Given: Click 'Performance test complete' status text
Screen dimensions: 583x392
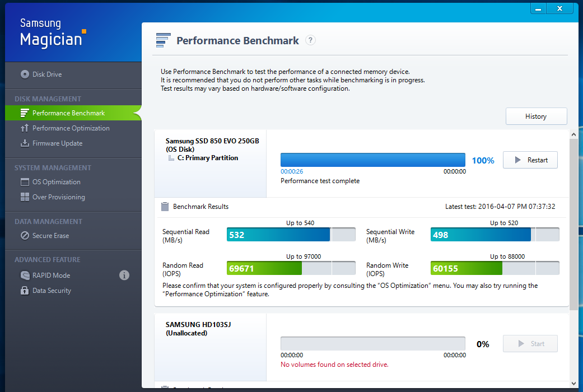Looking at the screenshot, I should click(320, 181).
